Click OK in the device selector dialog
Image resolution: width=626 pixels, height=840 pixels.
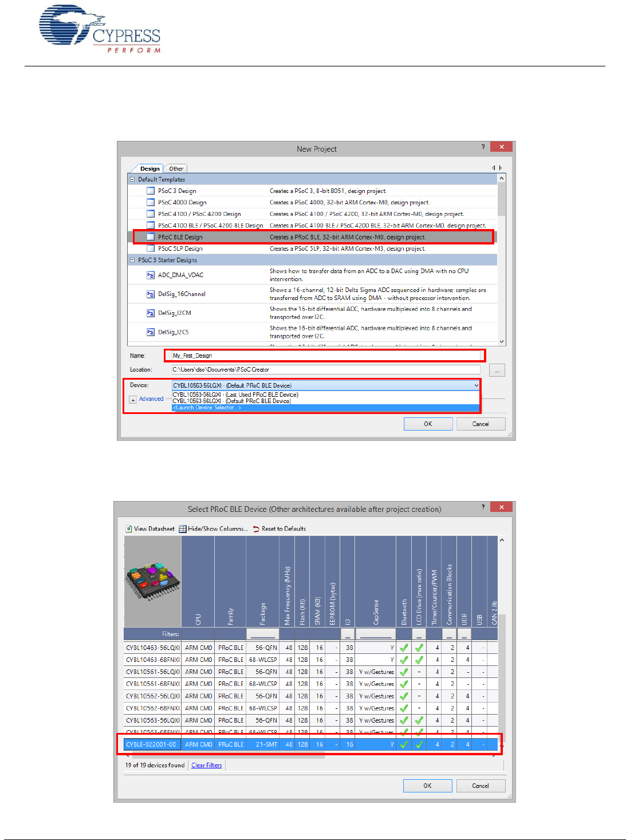427,786
